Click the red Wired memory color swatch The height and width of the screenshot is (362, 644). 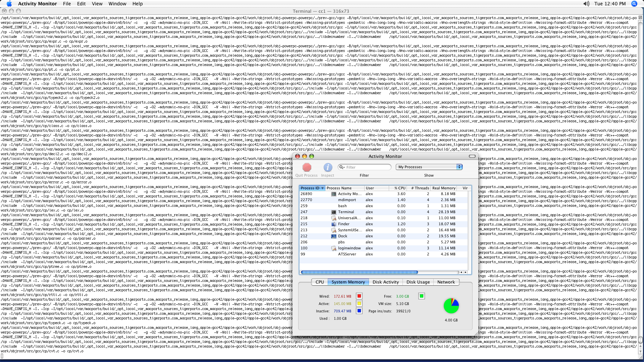(x=359, y=296)
